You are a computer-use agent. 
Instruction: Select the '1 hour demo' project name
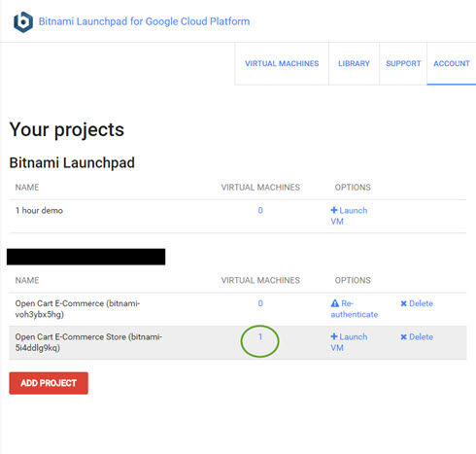[39, 211]
